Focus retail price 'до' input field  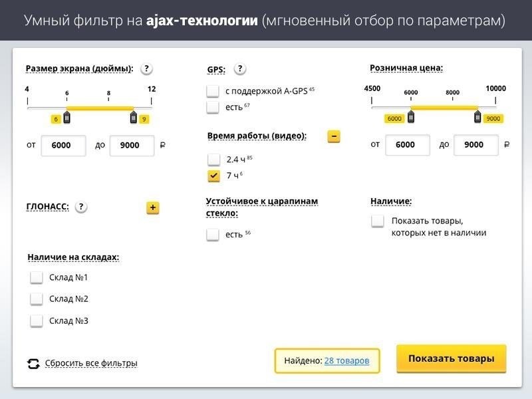click(476, 145)
